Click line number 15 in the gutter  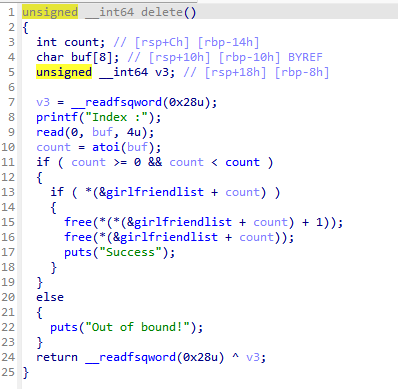click(8, 222)
